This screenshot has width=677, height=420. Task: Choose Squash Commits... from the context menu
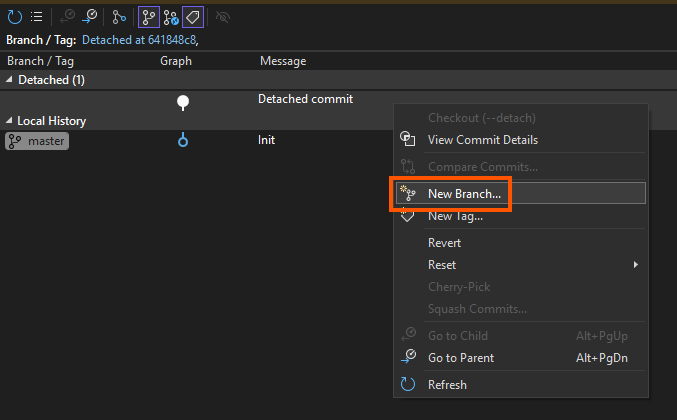(x=521, y=309)
